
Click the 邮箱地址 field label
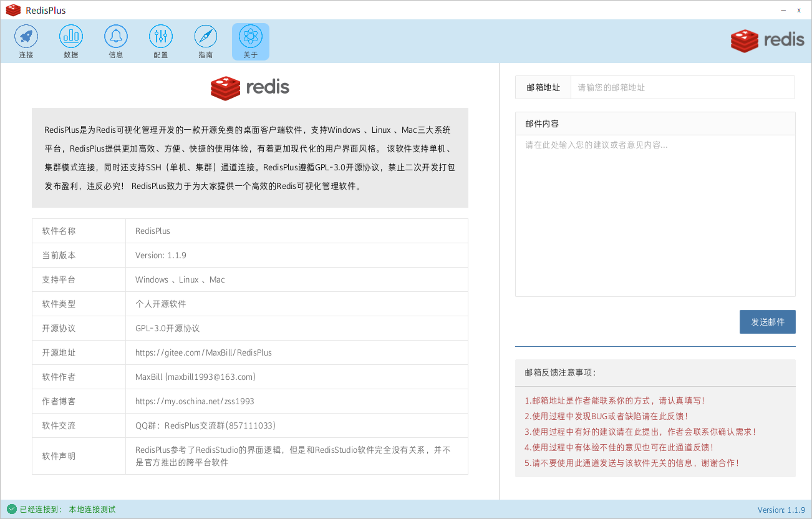click(x=543, y=87)
